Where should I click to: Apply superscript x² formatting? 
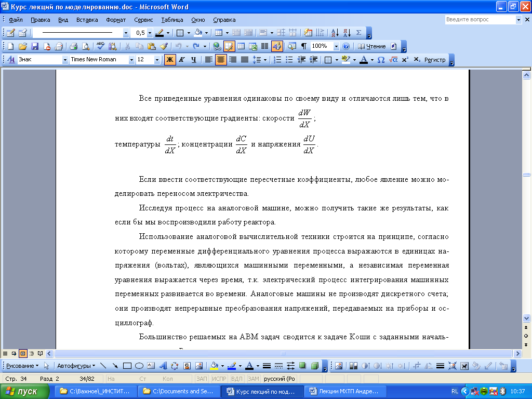coord(405,60)
